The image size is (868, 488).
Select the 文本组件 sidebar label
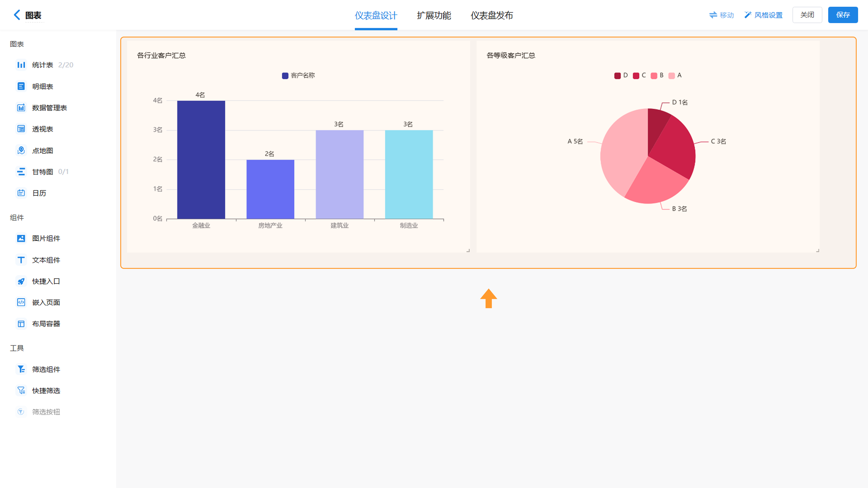click(x=46, y=260)
